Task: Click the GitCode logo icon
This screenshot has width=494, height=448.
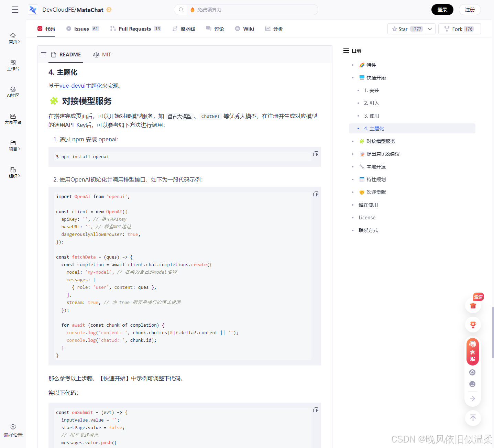Action: [33, 10]
